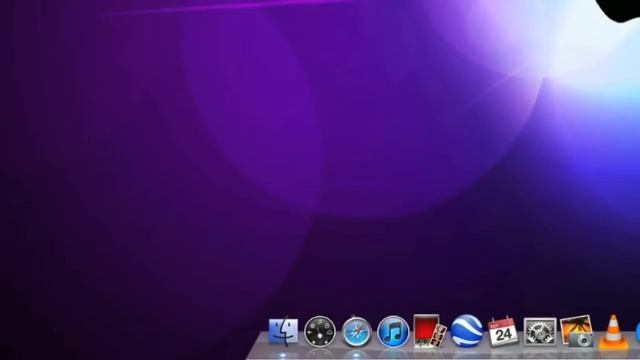Image resolution: width=640 pixels, height=360 pixels.
Task: Open Finder from the Dock
Action: pos(283,331)
